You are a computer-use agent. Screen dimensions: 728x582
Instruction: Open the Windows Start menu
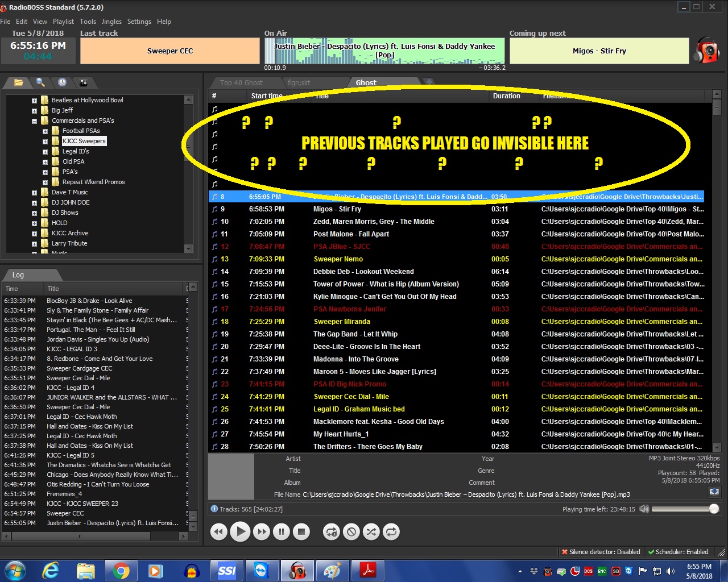15,570
